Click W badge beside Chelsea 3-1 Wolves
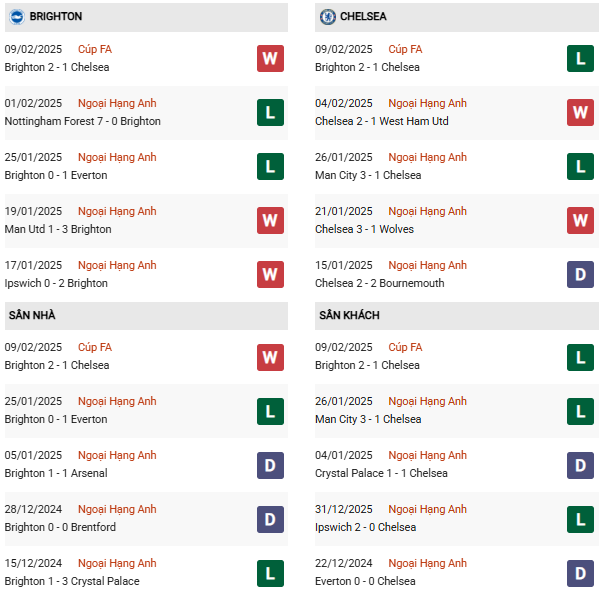Screen dimensions: 600x594 pos(580,221)
